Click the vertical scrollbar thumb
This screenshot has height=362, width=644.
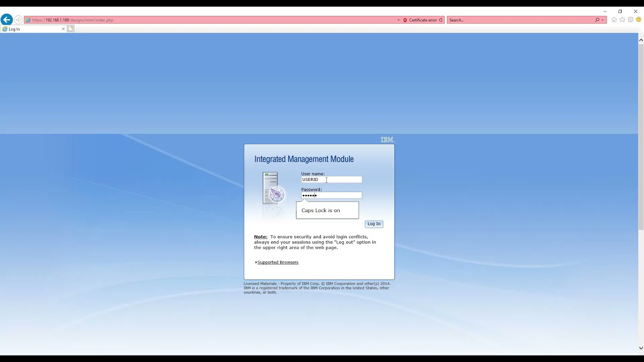point(641,137)
